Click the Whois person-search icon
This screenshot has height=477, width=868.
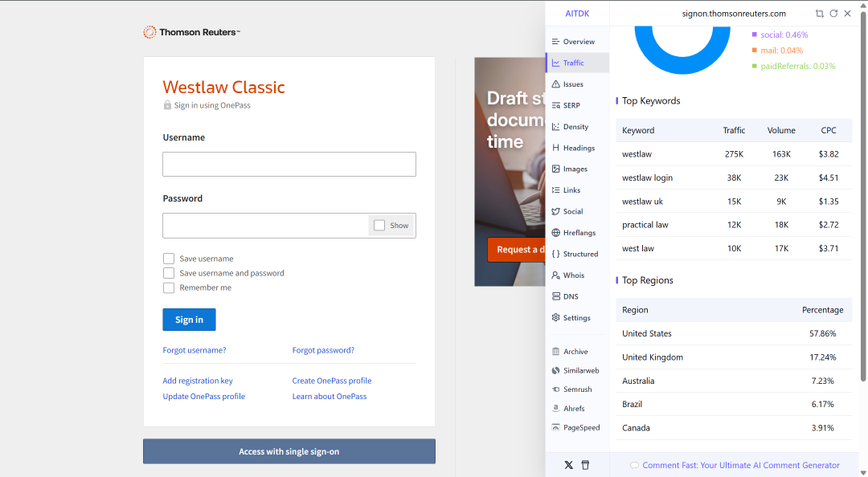(x=556, y=275)
